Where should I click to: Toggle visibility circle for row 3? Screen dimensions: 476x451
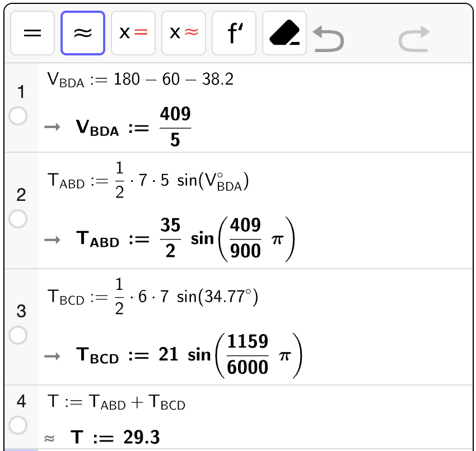coord(18,335)
